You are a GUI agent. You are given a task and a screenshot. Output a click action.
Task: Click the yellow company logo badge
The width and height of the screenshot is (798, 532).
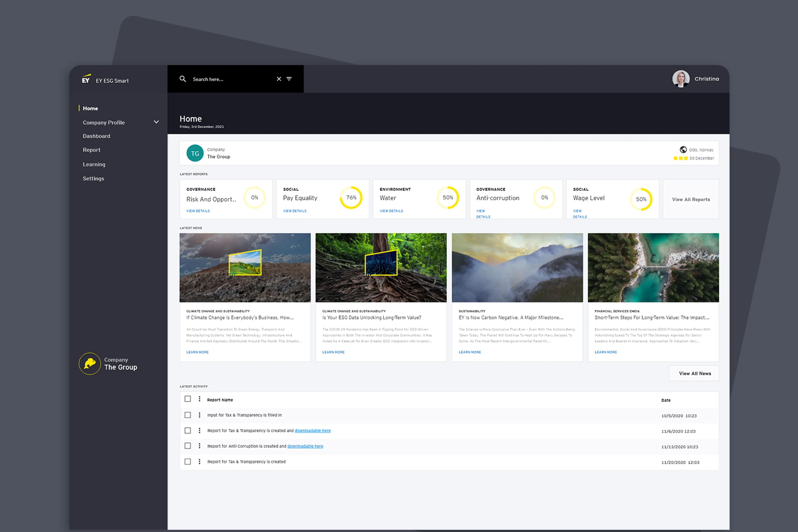pyautogui.click(x=90, y=363)
